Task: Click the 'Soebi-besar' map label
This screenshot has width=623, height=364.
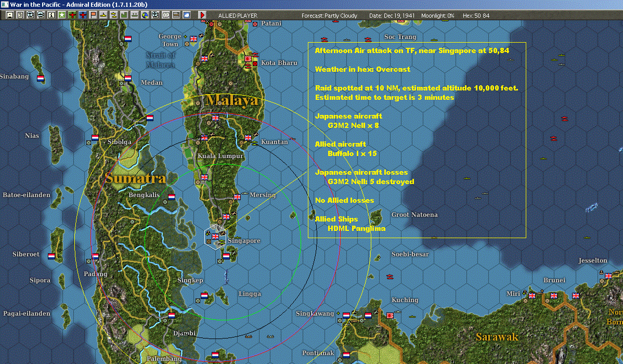Action: [x=410, y=254]
